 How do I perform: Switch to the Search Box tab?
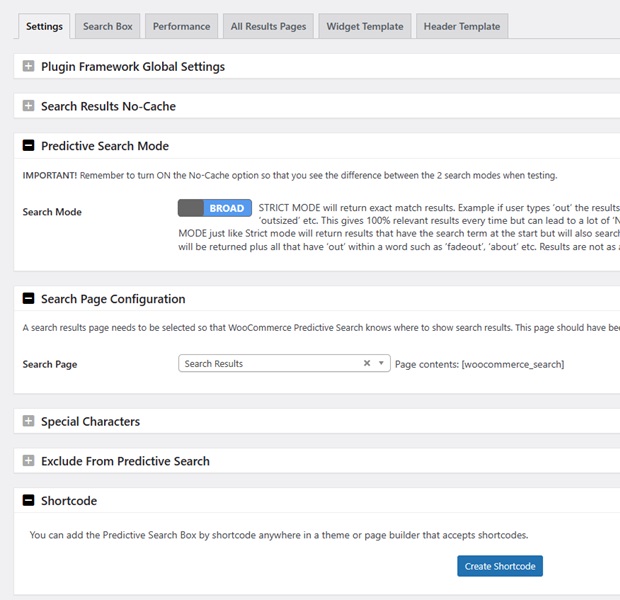[107, 26]
